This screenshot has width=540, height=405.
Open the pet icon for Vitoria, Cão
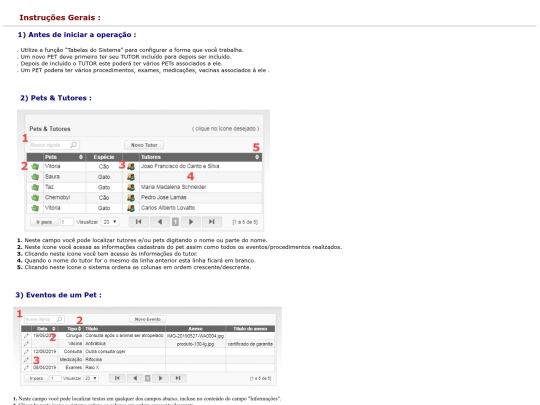35,167
